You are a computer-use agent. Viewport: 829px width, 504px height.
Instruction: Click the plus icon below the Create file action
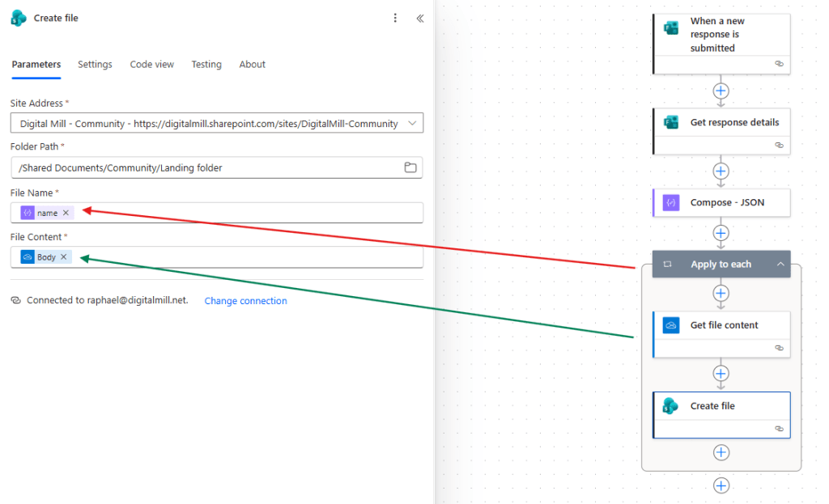point(721,452)
